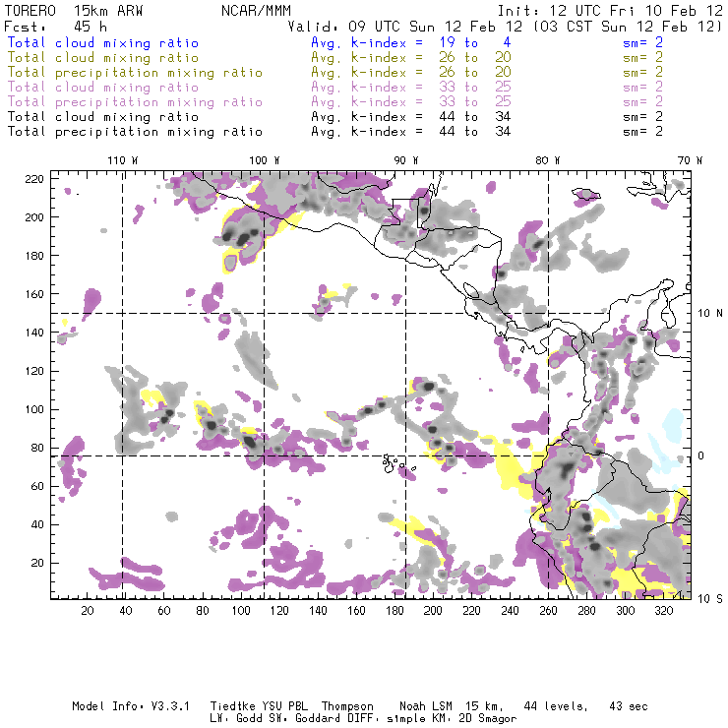
Task: Click the '110 W' longitude label
Action: coord(123,160)
